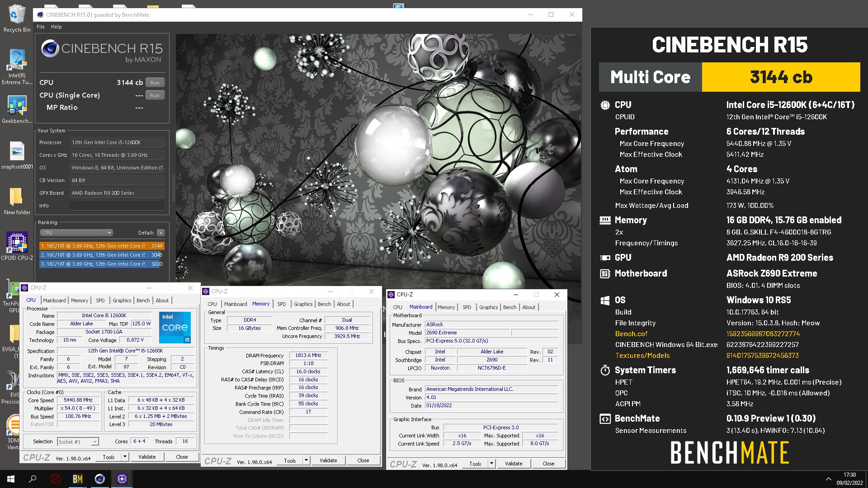Switch to BenchMate taskbar icon
The width and height of the screenshot is (868, 488).
(77, 479)
